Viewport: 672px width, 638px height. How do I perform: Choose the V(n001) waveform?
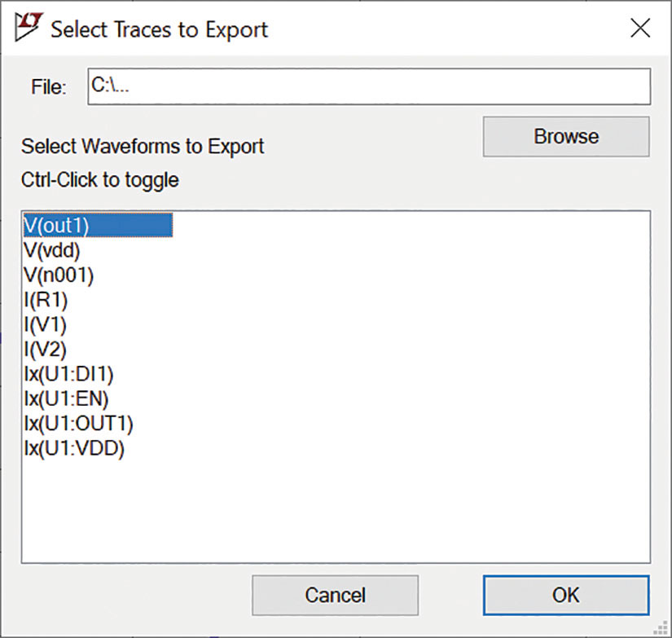click(59, 275)
